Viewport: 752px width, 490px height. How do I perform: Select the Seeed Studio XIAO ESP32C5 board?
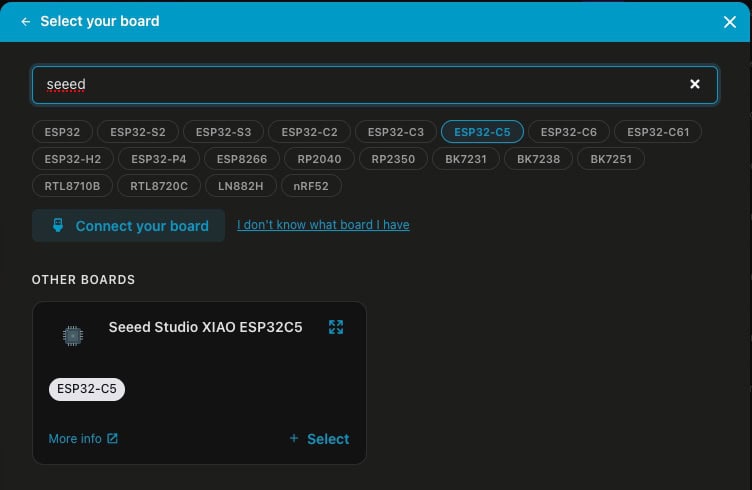pos(319,439)
